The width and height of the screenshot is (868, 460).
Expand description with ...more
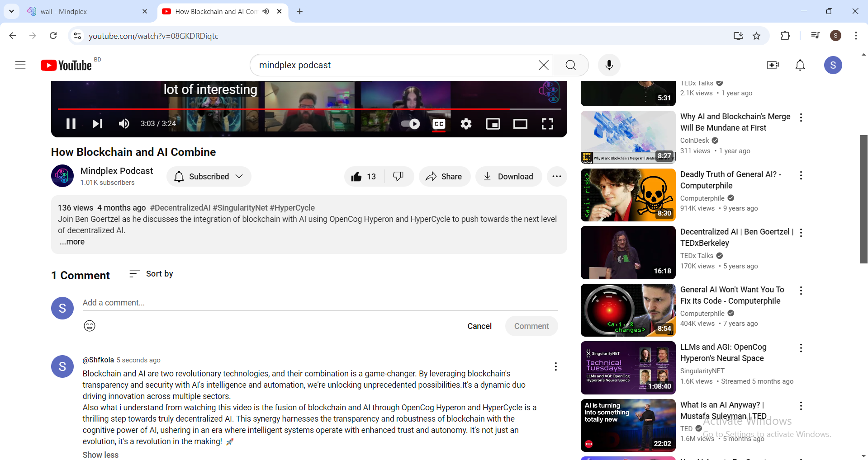point(72,242)
